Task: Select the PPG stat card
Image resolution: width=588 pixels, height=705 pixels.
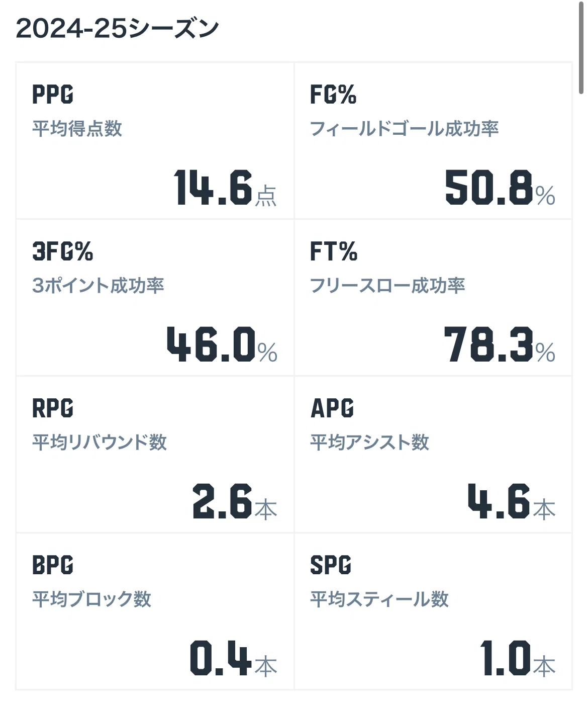Action: (x=155, y=140)
